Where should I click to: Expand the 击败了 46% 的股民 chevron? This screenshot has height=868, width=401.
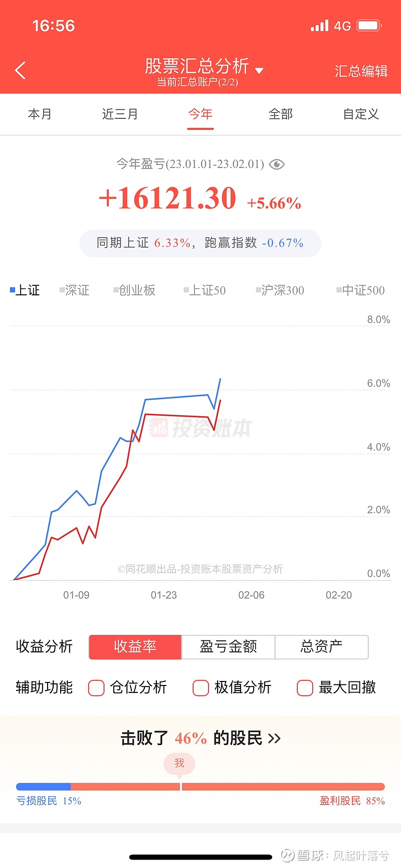pos(274,739)
